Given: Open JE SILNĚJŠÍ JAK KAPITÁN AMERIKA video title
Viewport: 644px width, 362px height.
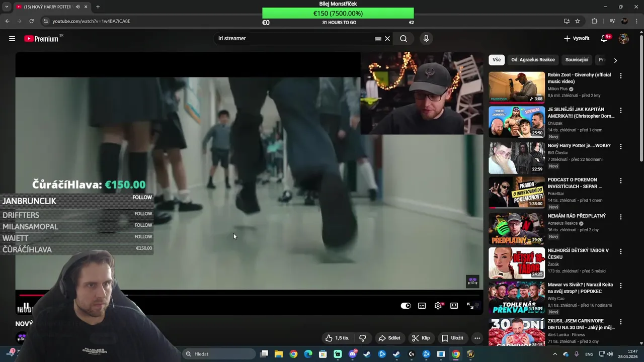Looking at the screenshot, I should coord(581,113).
